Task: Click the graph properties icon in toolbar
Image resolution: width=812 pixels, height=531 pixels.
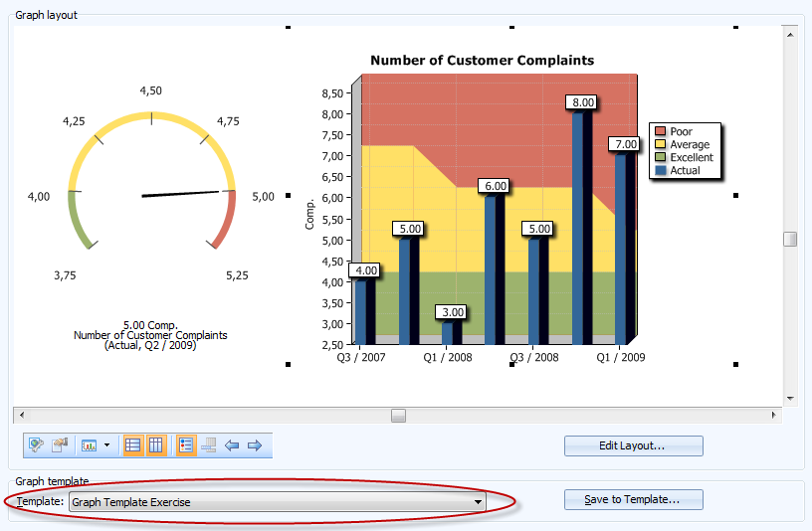Action: click(x=37, y=445)
